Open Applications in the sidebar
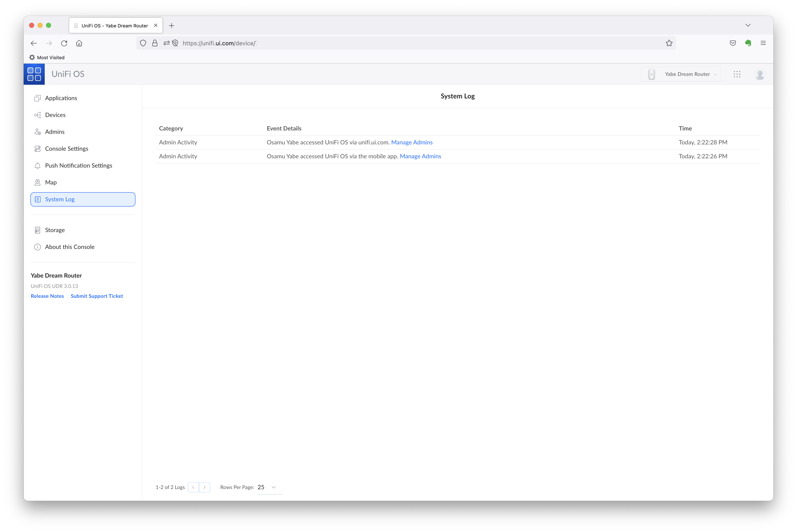The width and height of the screenshot is (797, 532). pyautogui.click(x=83, y=98)
